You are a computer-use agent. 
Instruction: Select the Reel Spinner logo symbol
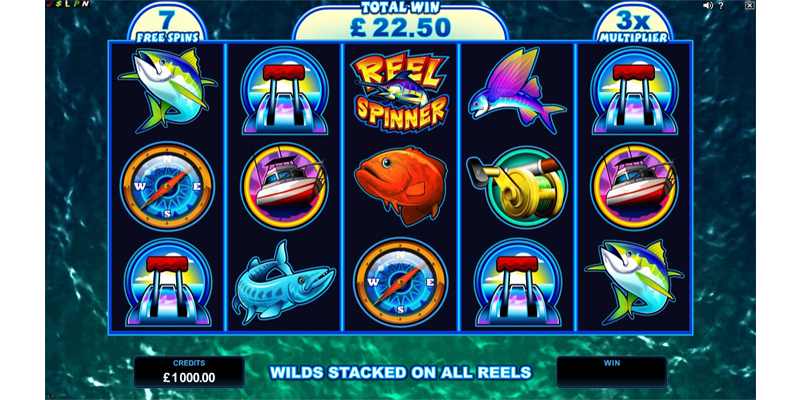click(401, 90)
